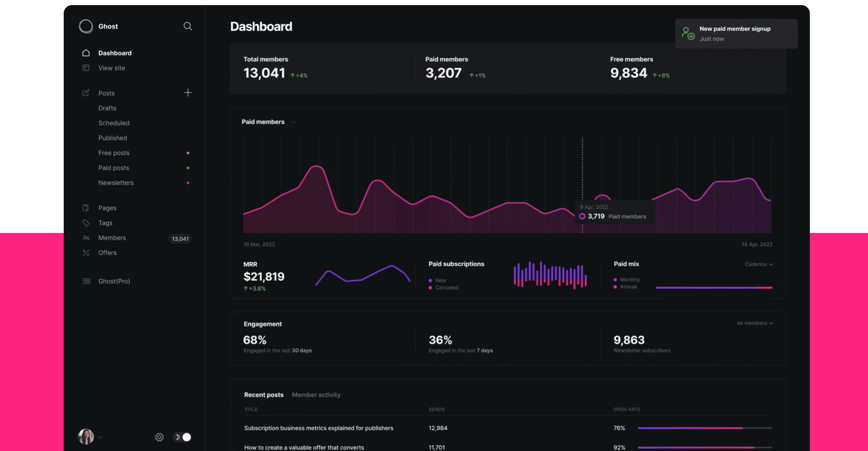The width and height of the screenshot is (868, 451).
Task: Click the 92% open rate bar
Action: click(x=705, y=447)
